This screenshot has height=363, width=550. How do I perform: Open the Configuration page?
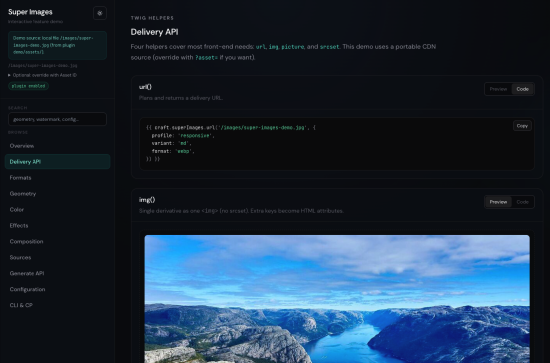point(58,289)
